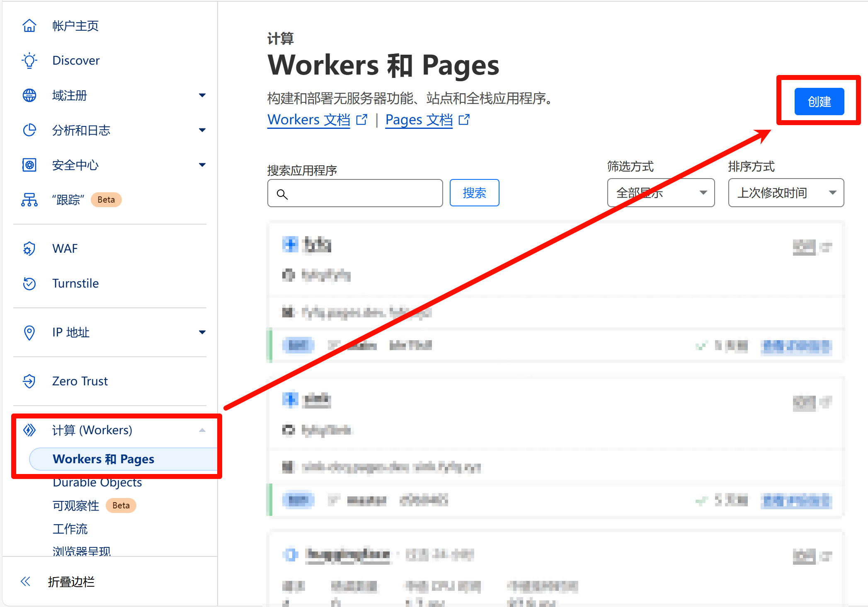
Task: Select Workers 和 Pages menu item
Action: click(104, 459)
